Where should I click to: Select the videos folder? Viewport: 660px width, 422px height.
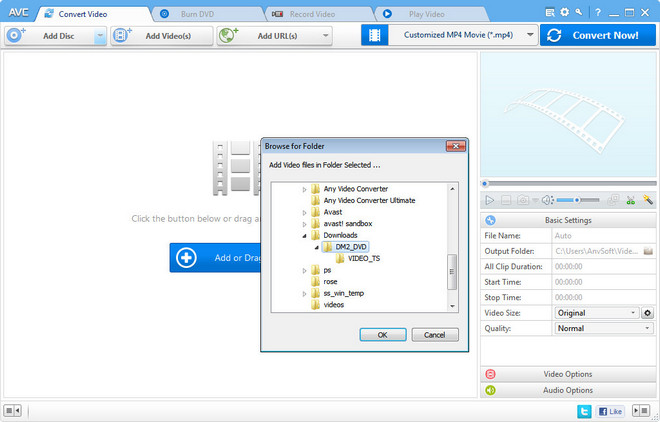(x=333, y=305)
